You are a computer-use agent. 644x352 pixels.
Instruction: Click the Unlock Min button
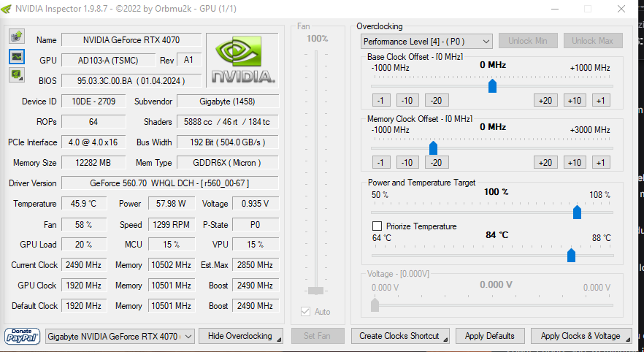click(528, 41)
